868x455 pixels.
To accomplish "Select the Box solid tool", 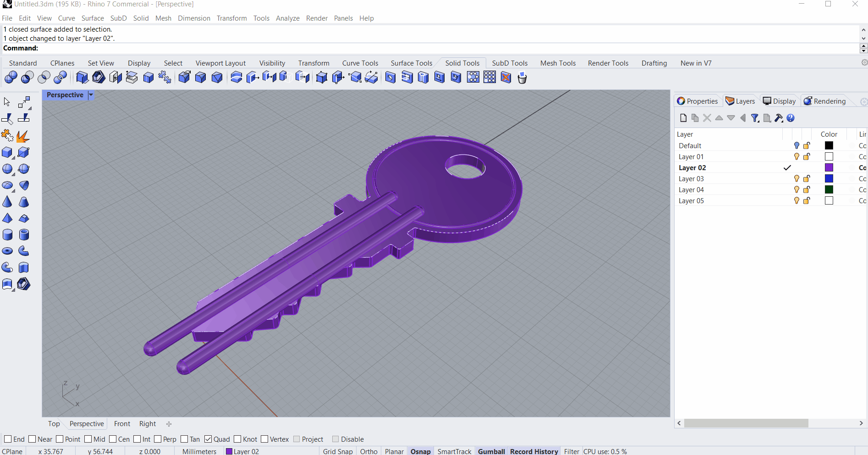I will click(x=7, y=152).
